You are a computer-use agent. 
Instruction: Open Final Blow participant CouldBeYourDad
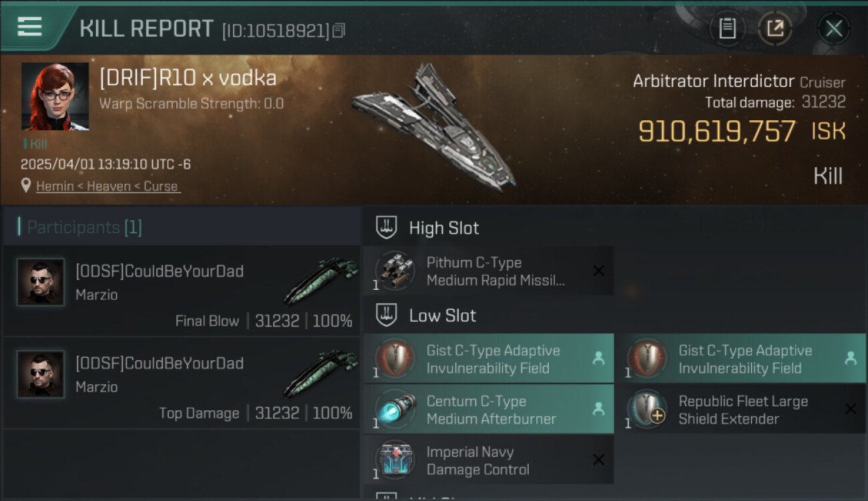coord(180,291)
